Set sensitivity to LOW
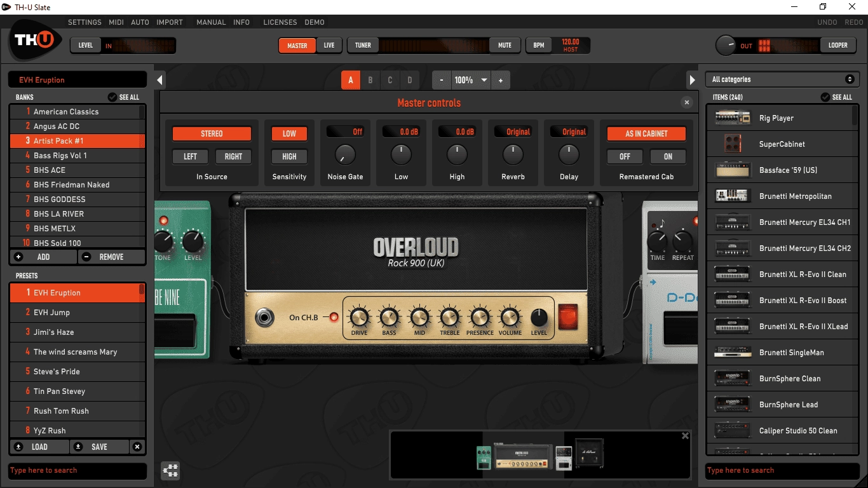The height and width of the screenshot is (488, 868). coord(289,133)
